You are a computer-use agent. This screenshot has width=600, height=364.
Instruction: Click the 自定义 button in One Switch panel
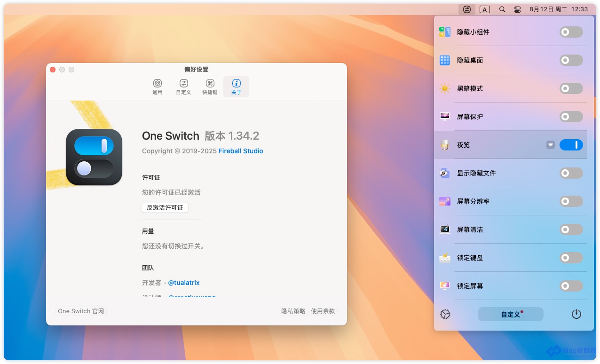(x=511, y=314)
